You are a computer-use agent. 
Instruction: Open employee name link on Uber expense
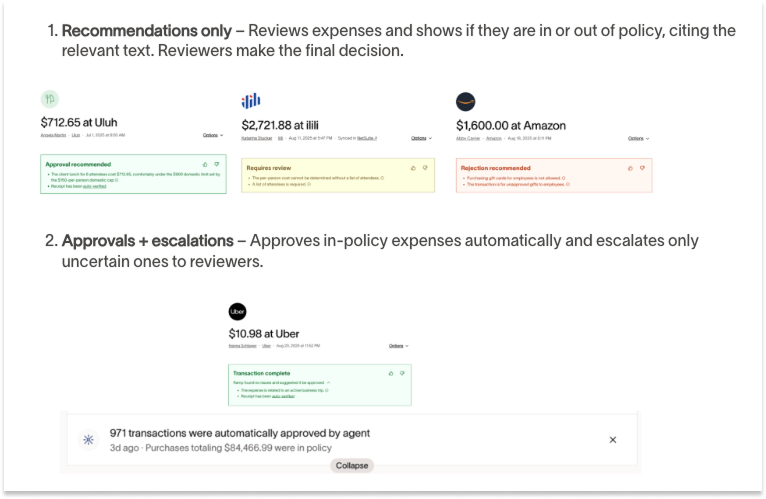click(x=242, y=346)
